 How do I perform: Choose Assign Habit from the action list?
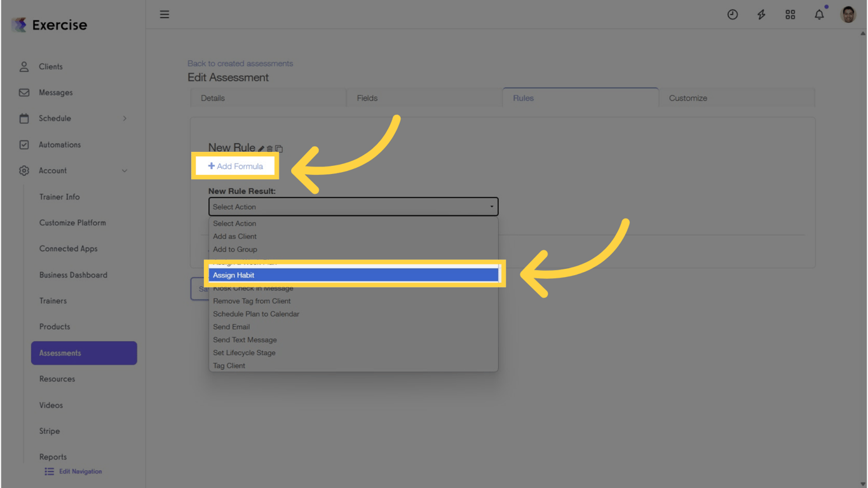coord(353,274)
